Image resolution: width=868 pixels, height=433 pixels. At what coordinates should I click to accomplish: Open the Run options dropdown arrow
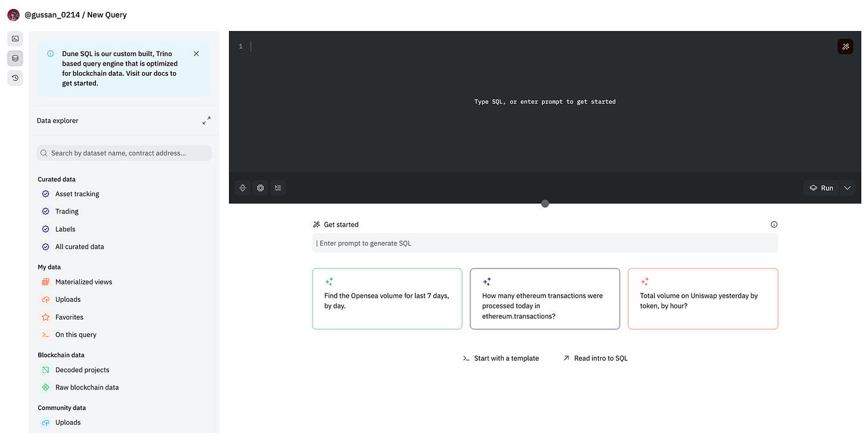[x=847, y=188]
